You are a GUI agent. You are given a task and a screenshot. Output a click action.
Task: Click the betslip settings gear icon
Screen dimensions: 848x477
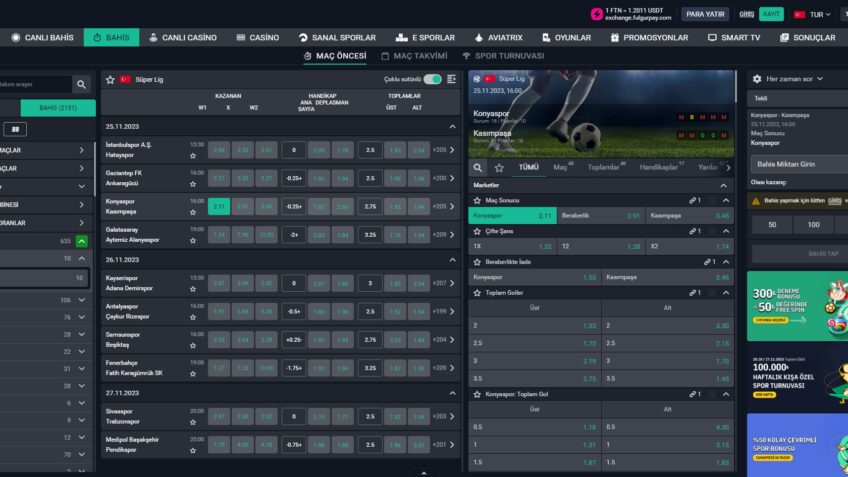coord(755,78)
